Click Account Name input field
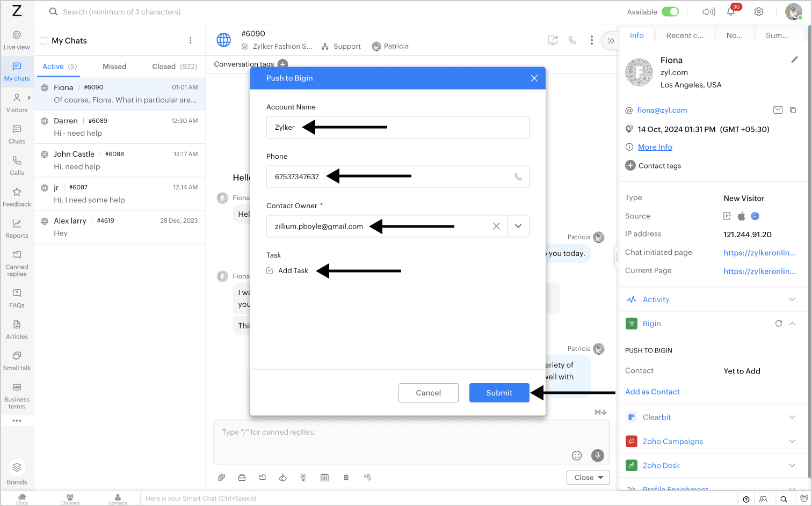The image size is (812, 506). pos(398,127)
